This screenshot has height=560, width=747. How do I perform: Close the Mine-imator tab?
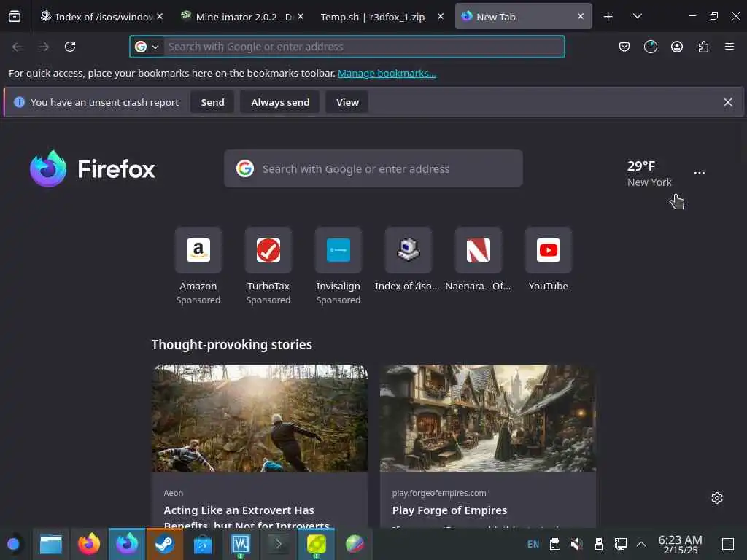point(301,16)
